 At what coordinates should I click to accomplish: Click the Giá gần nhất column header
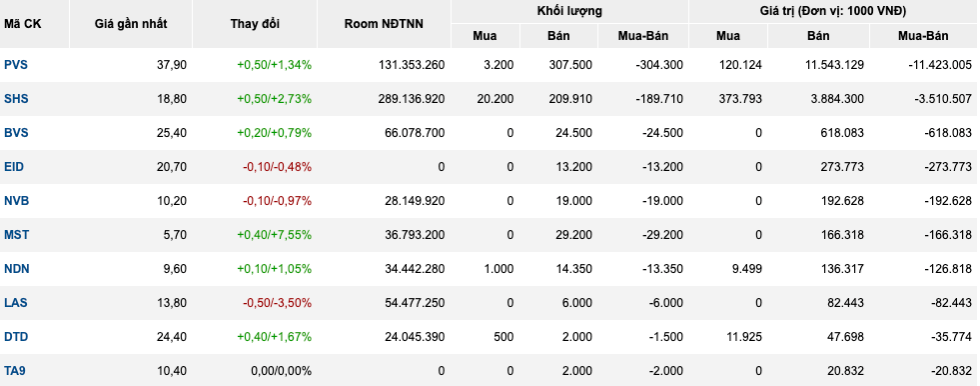tap(131, 24)
